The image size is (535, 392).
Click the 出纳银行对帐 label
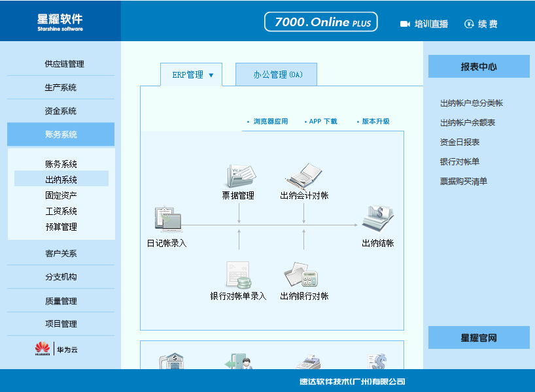(x=304, y=296)
